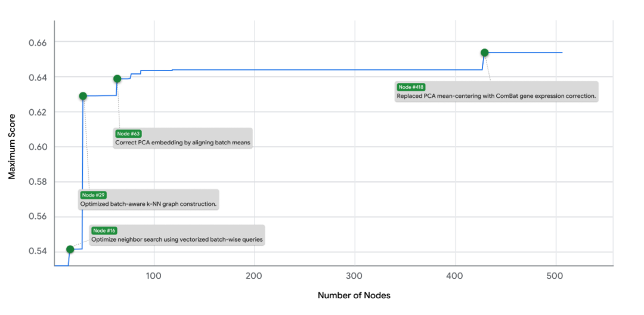Select the green data point for Node #63
The image size is (644, 315).
(x=117, y=79)
